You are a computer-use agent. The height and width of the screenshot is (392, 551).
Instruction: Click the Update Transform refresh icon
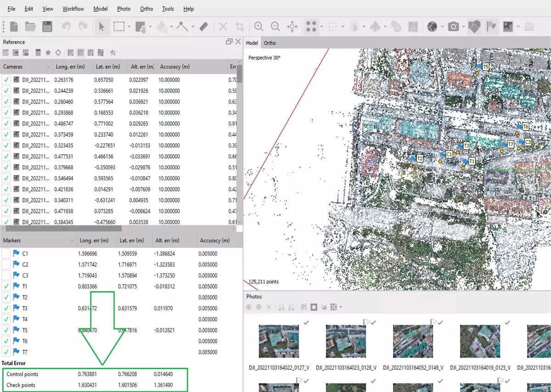coord(58,53)
